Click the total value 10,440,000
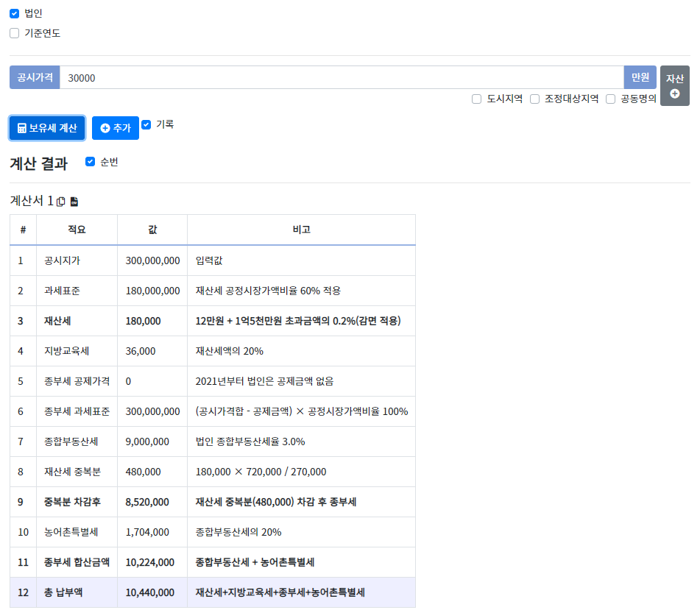This screenshot has height=610, width=700. 150,592
